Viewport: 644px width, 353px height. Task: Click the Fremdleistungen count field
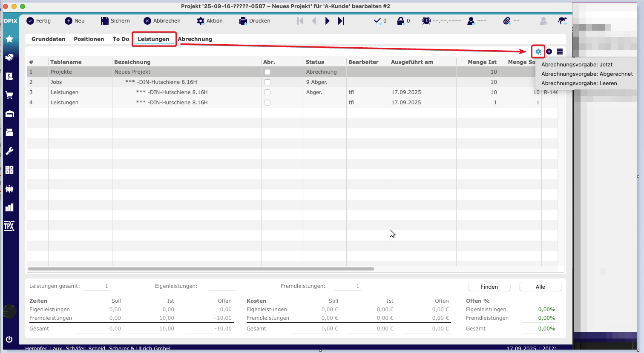[348, 287]
